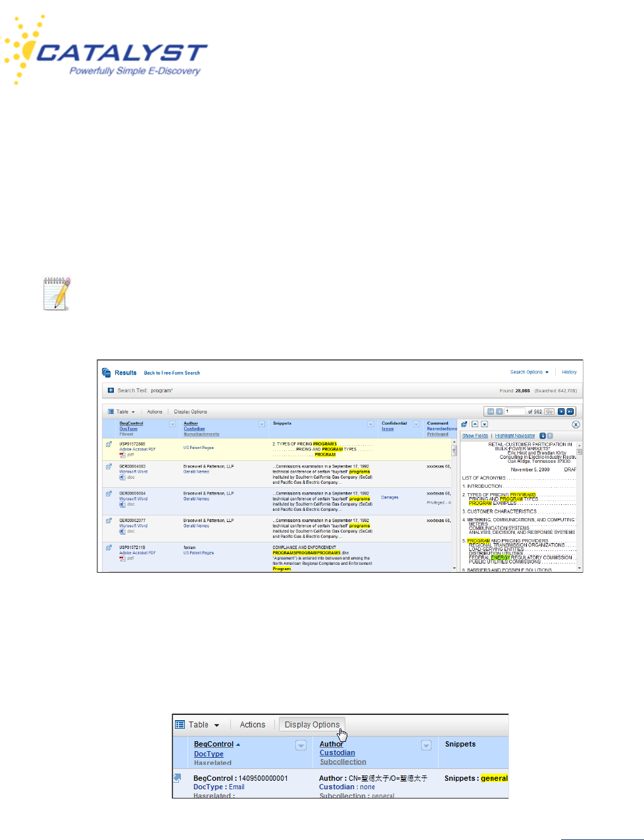
Task: Go to next results page
Action: [561, 411]
